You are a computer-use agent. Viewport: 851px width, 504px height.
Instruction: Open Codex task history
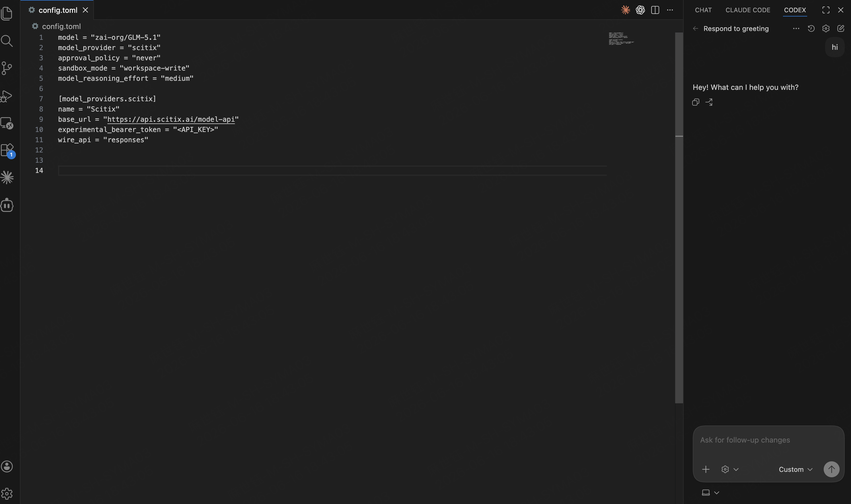pos(811,28)
